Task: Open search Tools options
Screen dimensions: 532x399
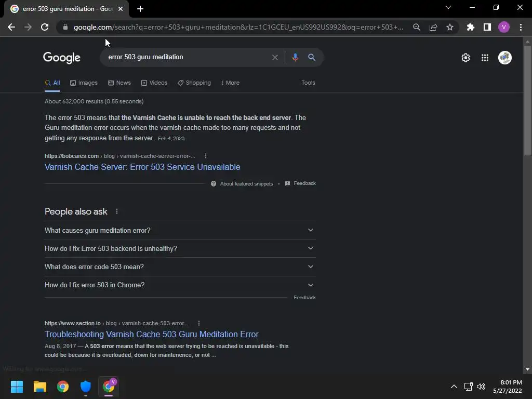Action: [308, 83]
